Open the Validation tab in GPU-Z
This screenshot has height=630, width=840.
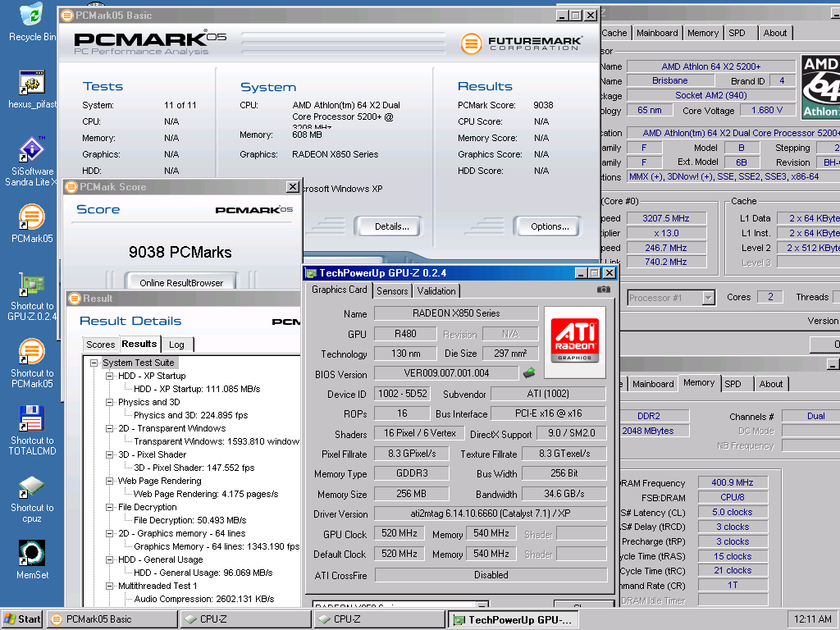pos(436,291)
